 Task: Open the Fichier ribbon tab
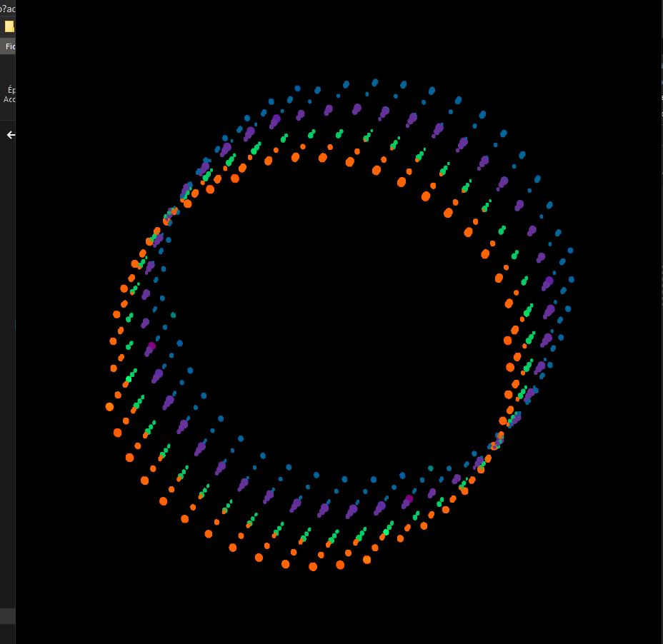click(10, 46)
